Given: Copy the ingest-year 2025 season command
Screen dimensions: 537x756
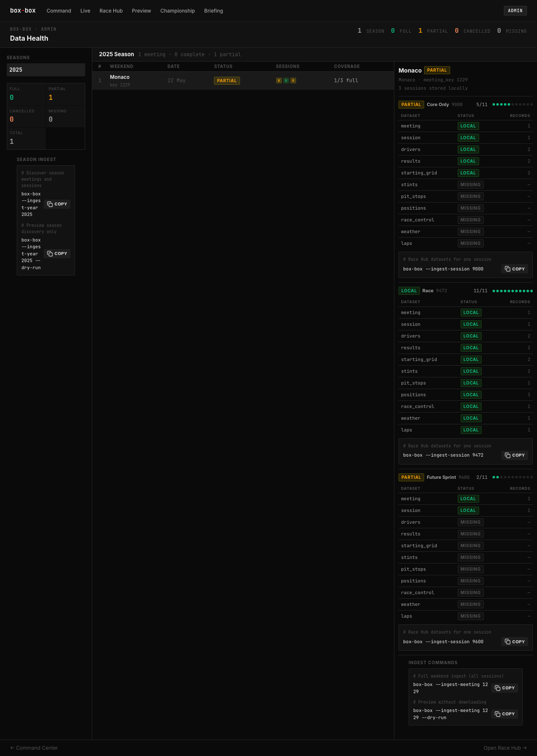Looking at the screenshot, I should (x=57, y=204).
